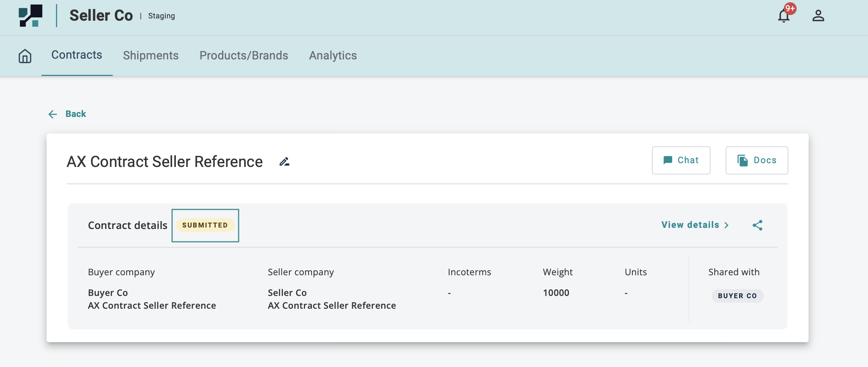Navigate to Products/Brands tab
The image size is (868, 367).
click(243, 56)
